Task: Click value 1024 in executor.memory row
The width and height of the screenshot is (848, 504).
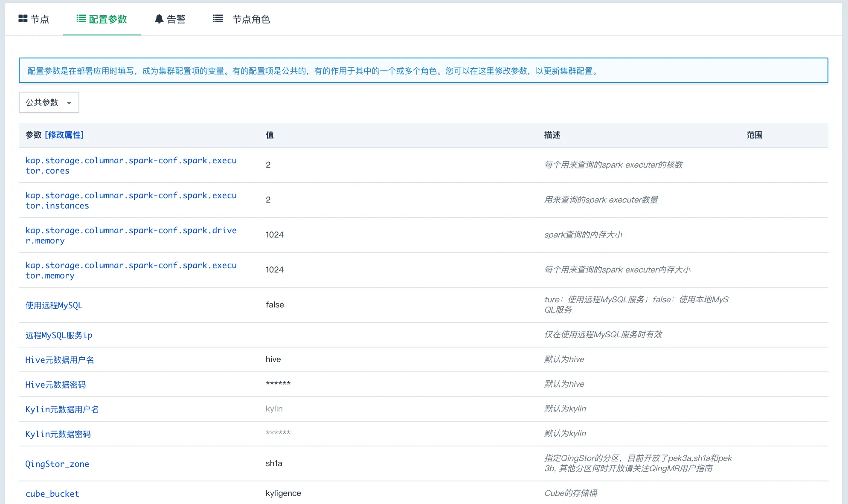Action: coord(275,269)
